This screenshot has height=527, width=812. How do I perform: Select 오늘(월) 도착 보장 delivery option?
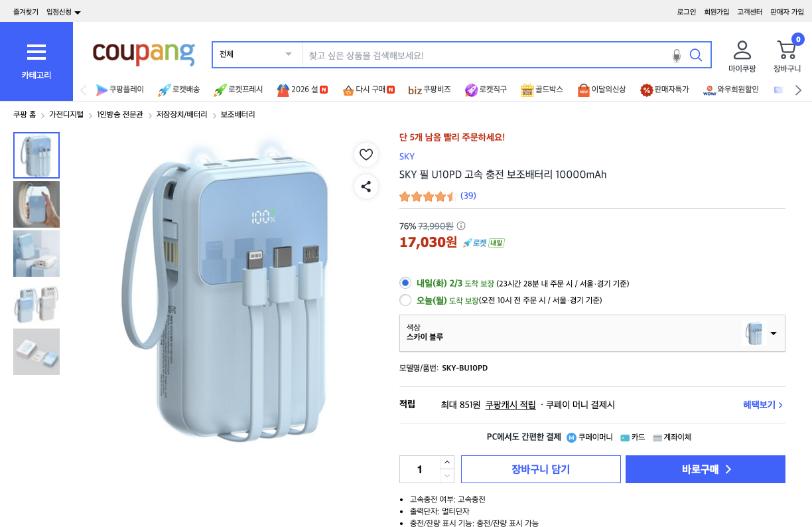tap(405, 299)
